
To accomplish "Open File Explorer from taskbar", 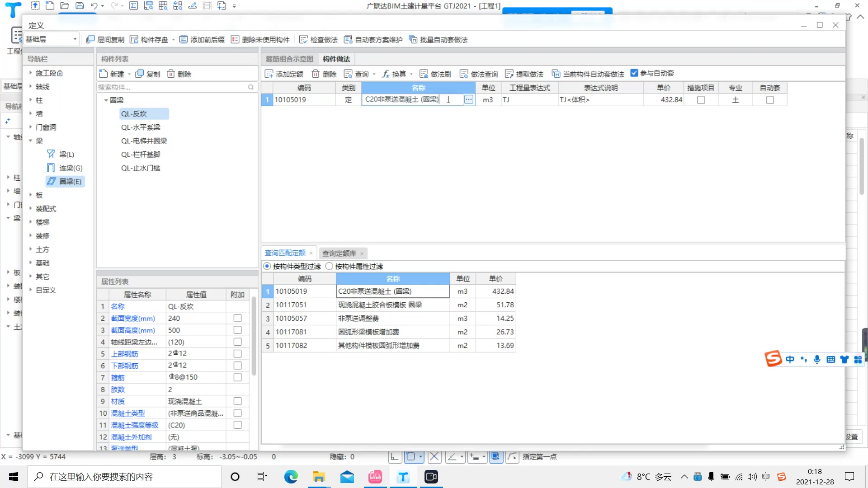I will pyautogui.click(x=319, y=477).
